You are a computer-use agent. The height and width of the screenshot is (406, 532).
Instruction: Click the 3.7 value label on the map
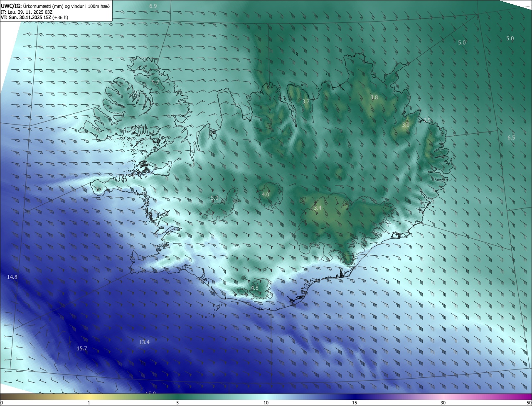click(306, 101)
